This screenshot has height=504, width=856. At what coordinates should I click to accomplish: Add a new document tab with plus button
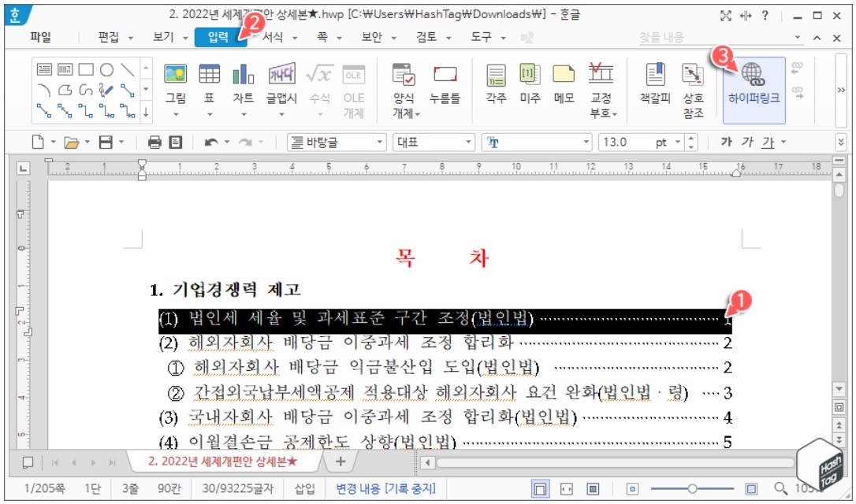pyautogui.click(x=340, y=461)
